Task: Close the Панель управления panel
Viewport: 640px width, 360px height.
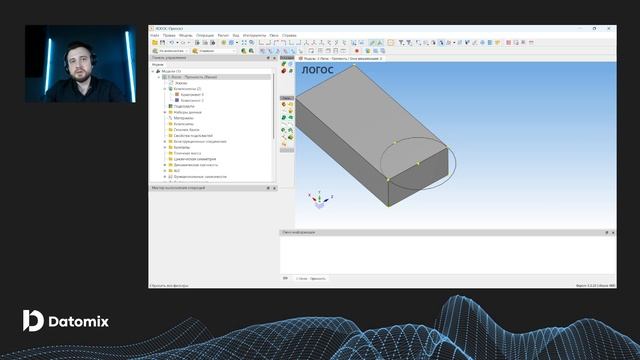Action: pyautogui.click(x=274, y=58)
